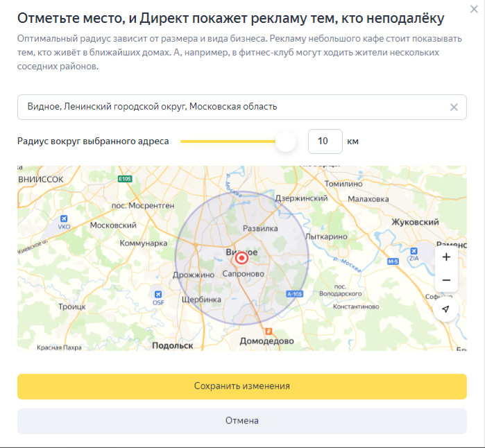Screen dimensions: 485x448
Task: Click the Радиус вокруг выбранного адреса label
Action: pos(93,141)
